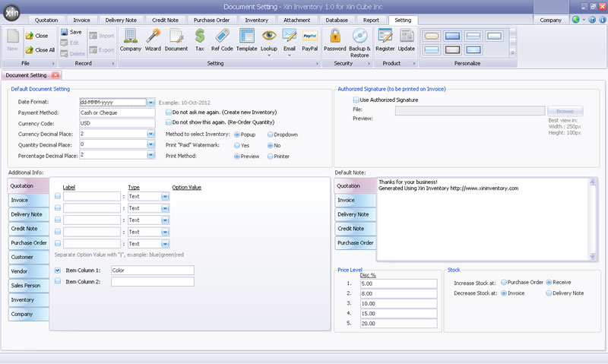The width and height of the screenshot is (608, 364).
Task: Select the grey outlined theme style in second row
Action: (452, 49)
